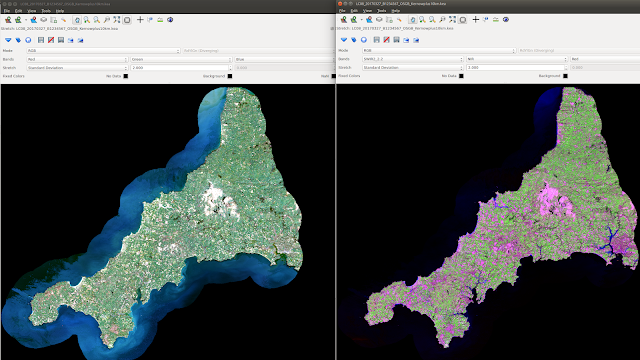640x360 pixels.
Task: Open Mode RGB dropdown in right window
Action: pos(439,51)
